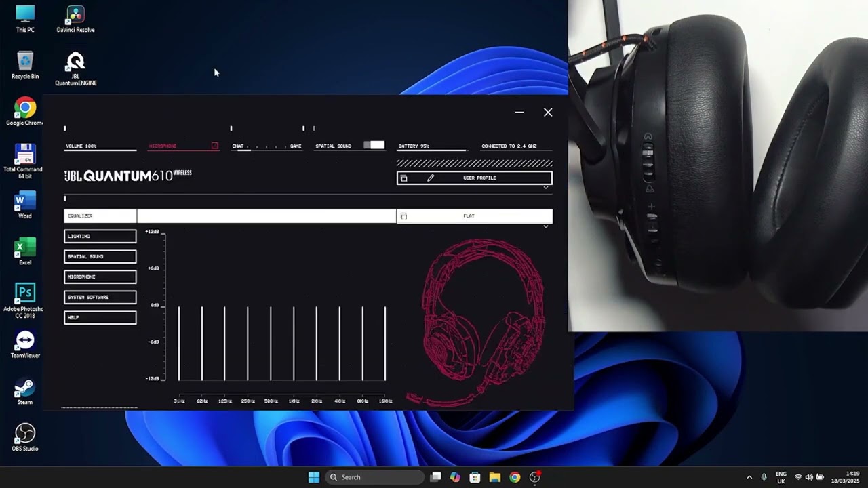Click the Volume 100% slider bar

click(x=100, y=150)
